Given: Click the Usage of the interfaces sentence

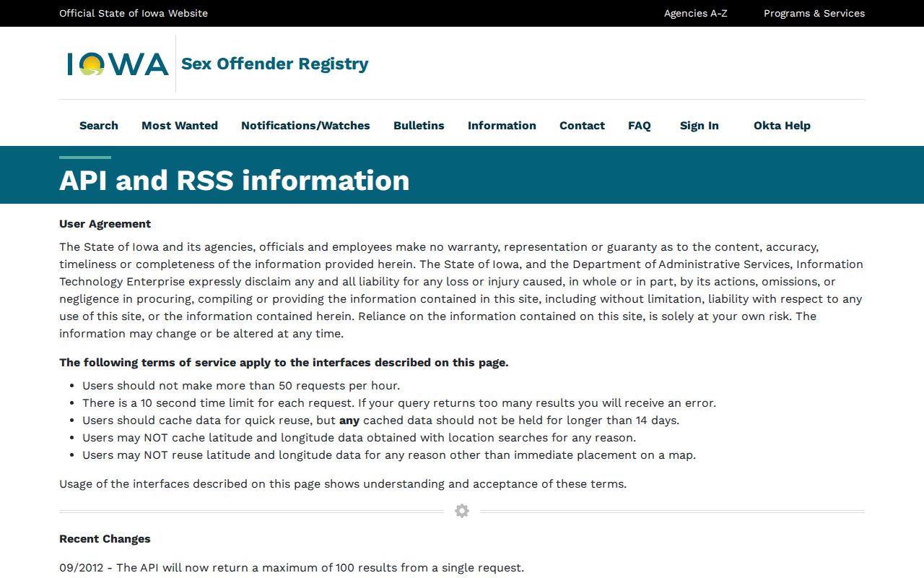Looking at the screenshot, I should click(x=343, y=484).
